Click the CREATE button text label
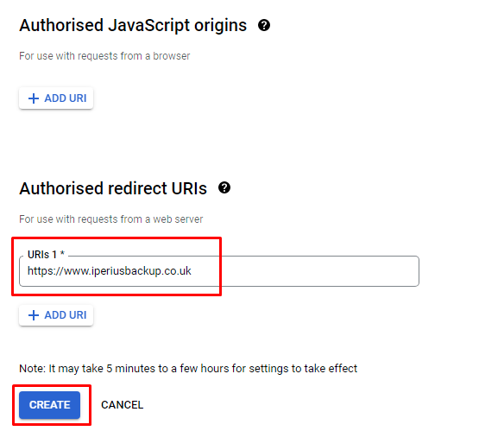 point(50,405)
